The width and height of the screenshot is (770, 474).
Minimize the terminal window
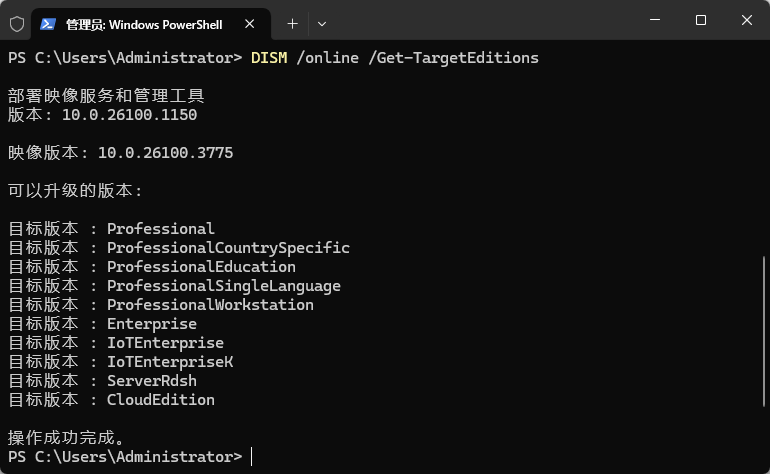tap(653, 21)
